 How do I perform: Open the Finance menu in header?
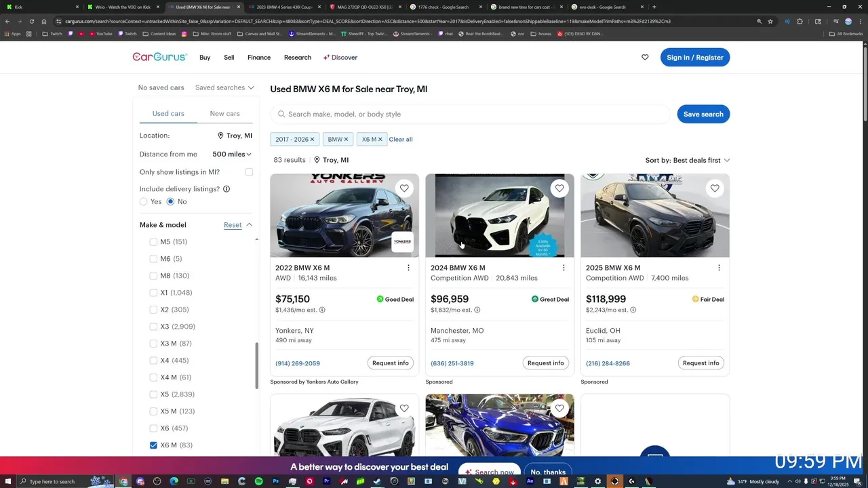[x=259, y=58]
